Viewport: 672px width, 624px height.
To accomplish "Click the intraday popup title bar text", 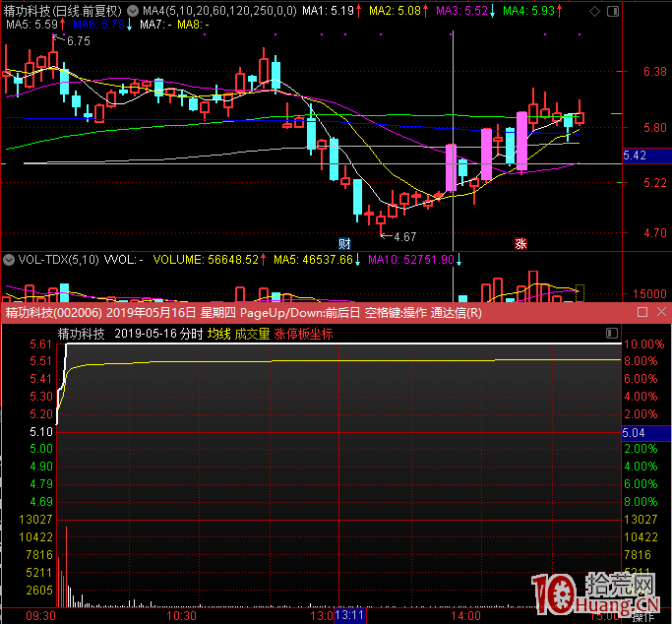I will coord(243,312).
